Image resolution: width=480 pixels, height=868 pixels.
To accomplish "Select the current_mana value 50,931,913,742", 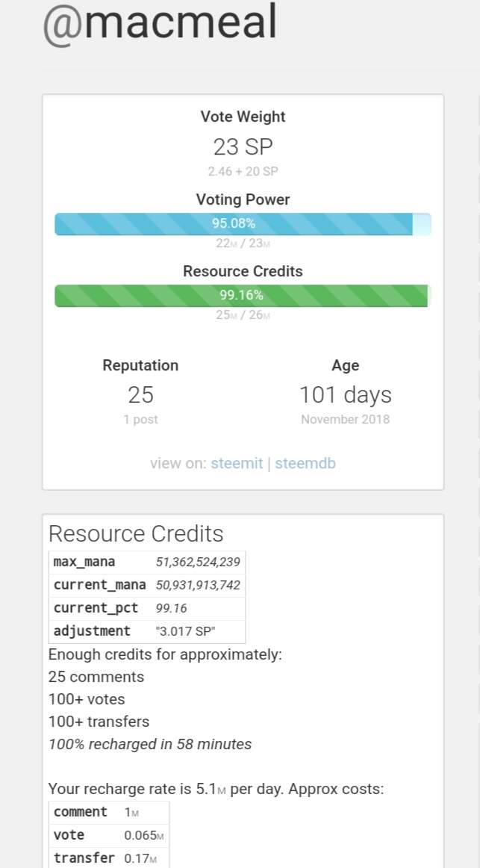I will click(x=198, y=585).
